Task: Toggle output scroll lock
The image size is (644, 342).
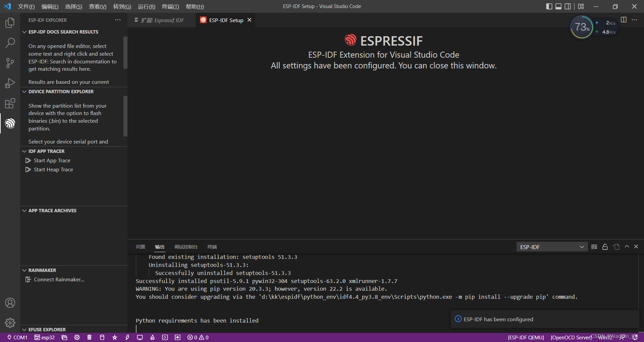Action: tap(605, 247)
